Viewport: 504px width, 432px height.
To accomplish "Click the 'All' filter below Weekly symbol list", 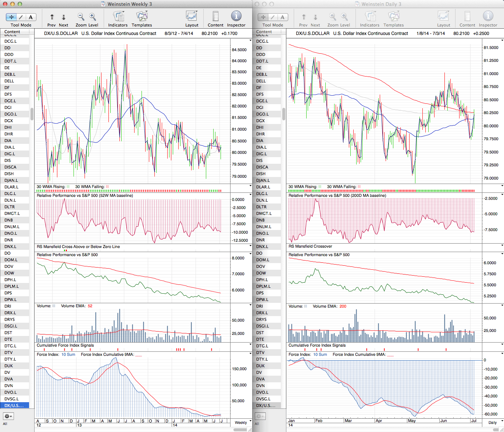I will [5, 424].
